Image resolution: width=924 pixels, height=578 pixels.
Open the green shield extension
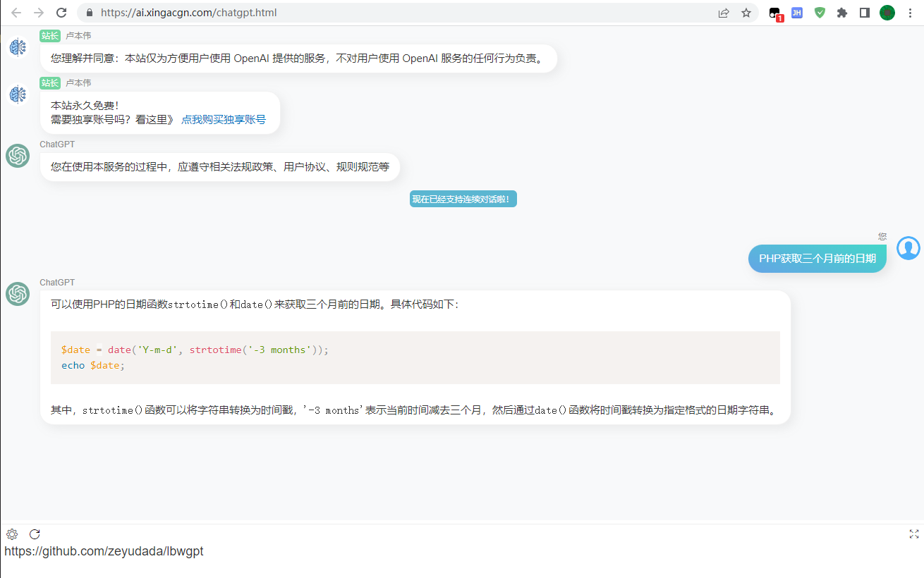pos(820,13)
